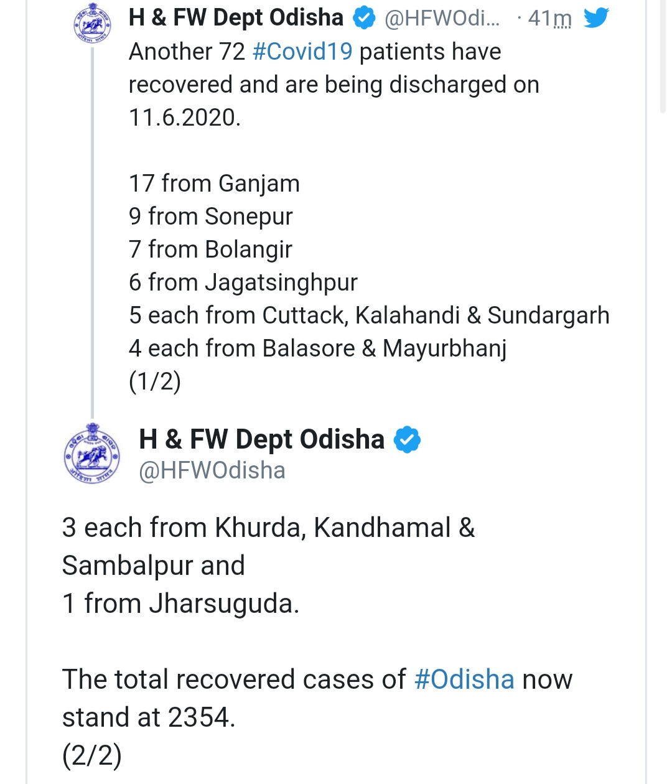Click the large verified badge in the lower tweet
Image resolution: width=672 pixels, height=784 pixels.
pyautogui.click(x=407, y=440)
